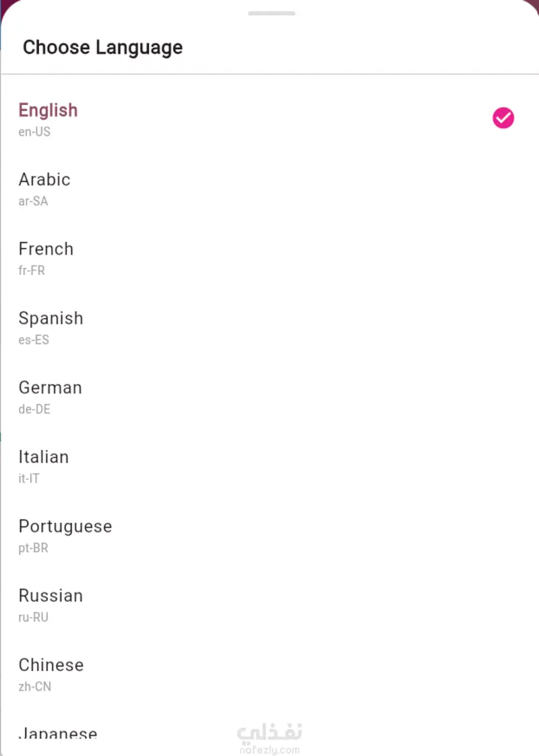Viewport: 539px width, 756px height.
Task: Select English as the language
Action: click(48, 111)
